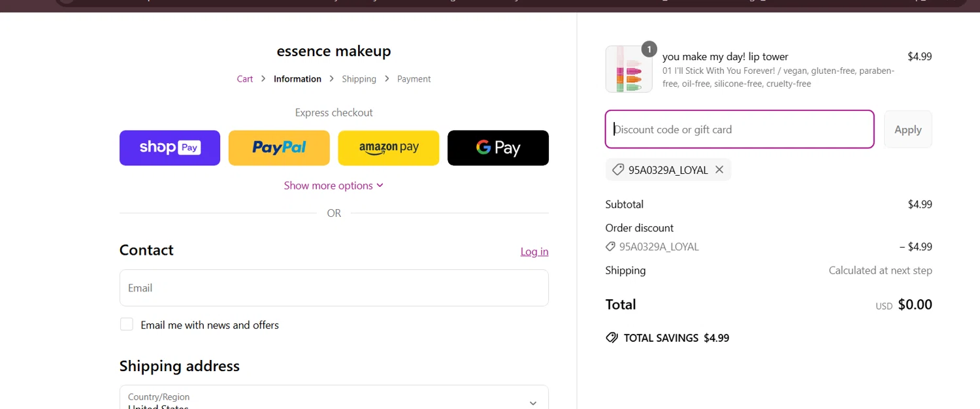Image resolution: width=980 pixels, height=409 pixels.
Task: Open the Country/Region dropdown
Action: point(334,397)
